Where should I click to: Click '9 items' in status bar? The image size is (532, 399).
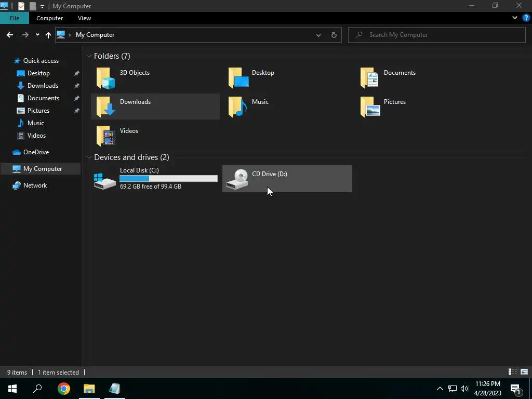point(17,372)
